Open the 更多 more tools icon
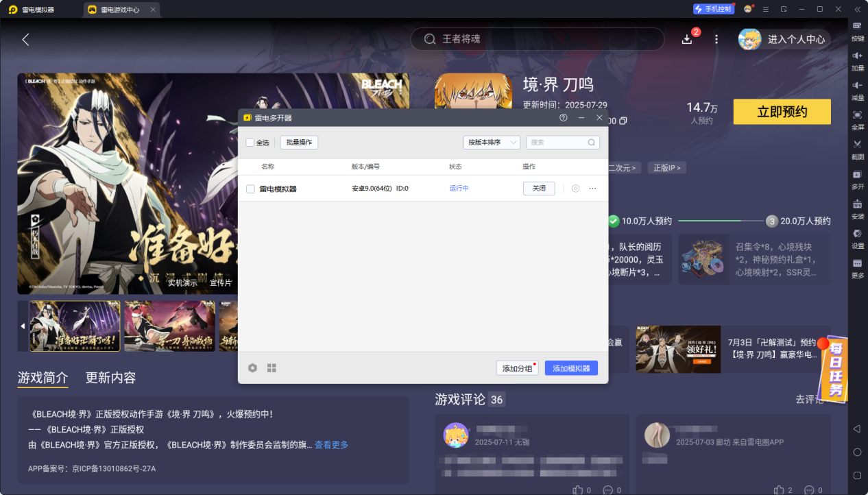 click(x=857, y=263)
